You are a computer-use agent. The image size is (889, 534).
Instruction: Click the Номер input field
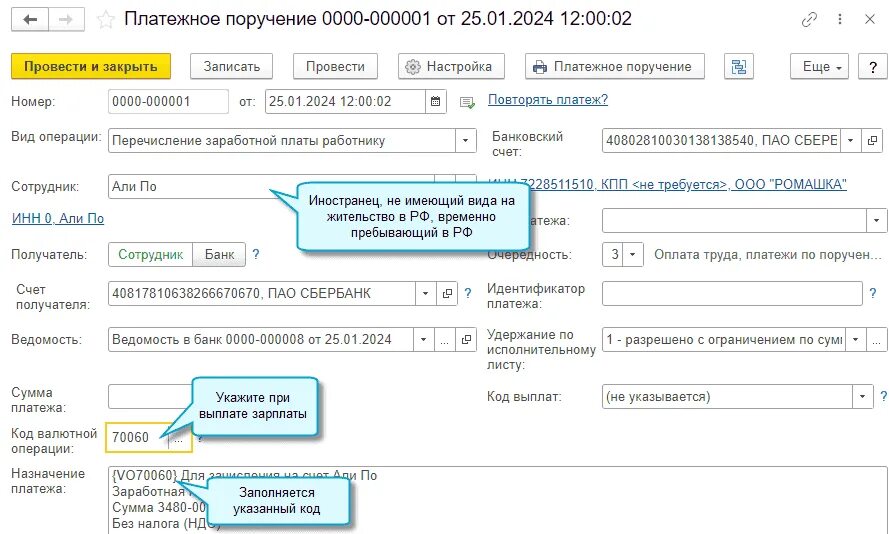pos(168,102)
